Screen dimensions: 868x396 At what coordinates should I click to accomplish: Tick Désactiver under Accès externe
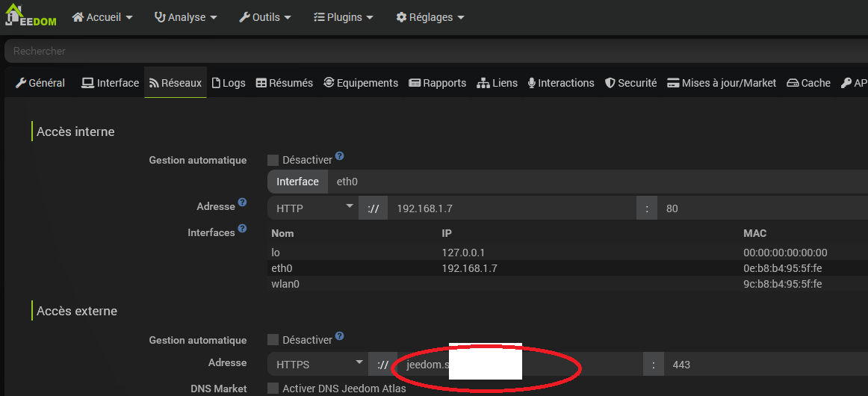pyautogui.click(x=273, y=339)
